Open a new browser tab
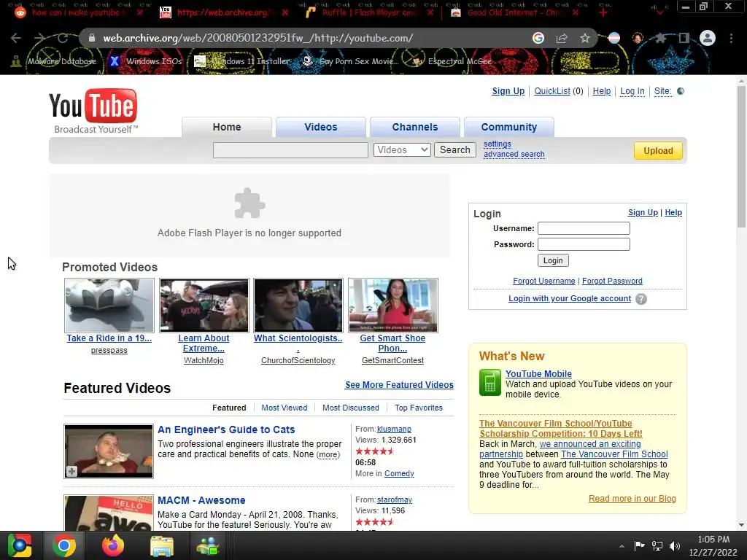 pyautogui.click(x=603, y=12)
